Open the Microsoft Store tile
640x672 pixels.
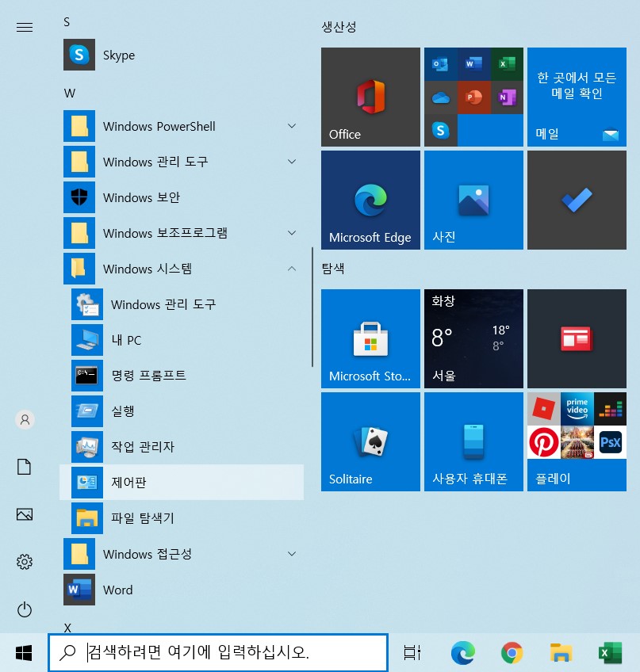click(x=370, y=338)
